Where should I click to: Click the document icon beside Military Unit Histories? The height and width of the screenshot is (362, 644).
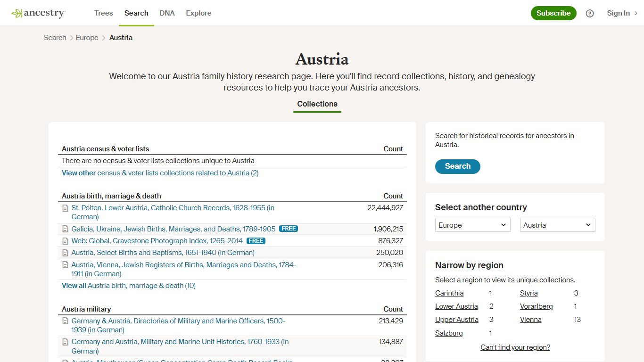tap(66, 342)
